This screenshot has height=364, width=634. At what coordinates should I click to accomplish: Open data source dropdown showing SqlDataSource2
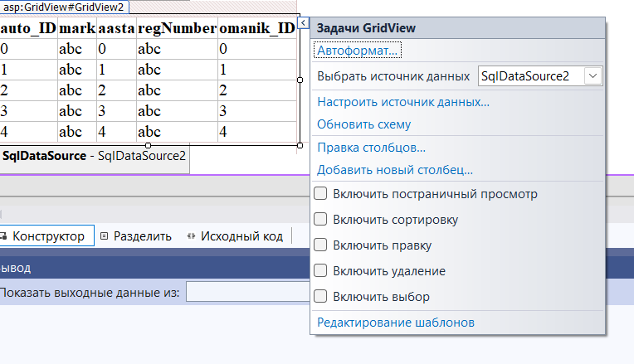pyautogui.click(x=540, y=76)
